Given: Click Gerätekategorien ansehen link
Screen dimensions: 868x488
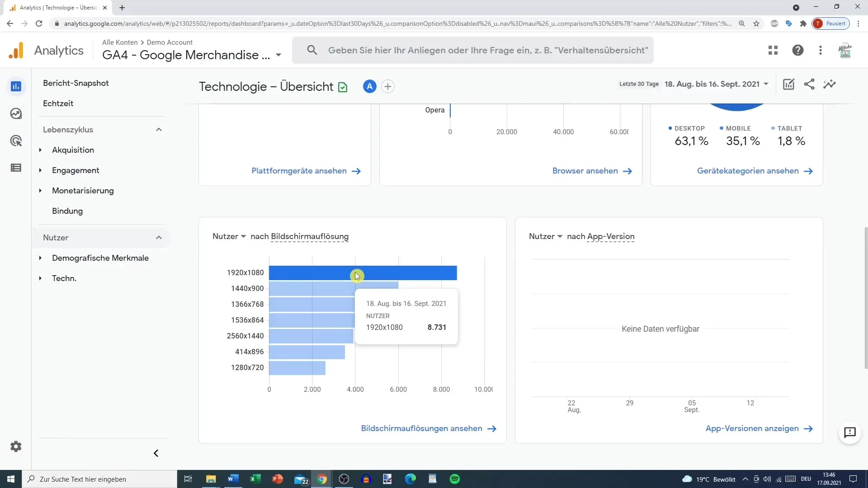Looking at the screenshot, I should [x=755, y=171].
